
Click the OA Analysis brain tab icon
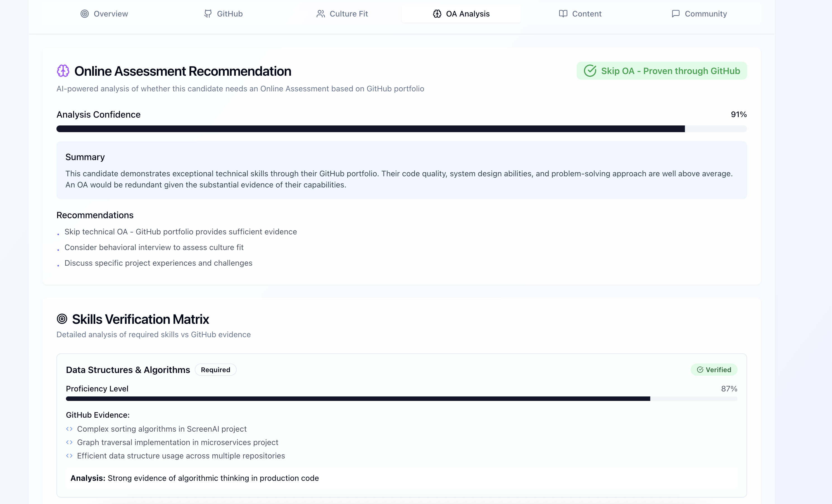[437, 14]
